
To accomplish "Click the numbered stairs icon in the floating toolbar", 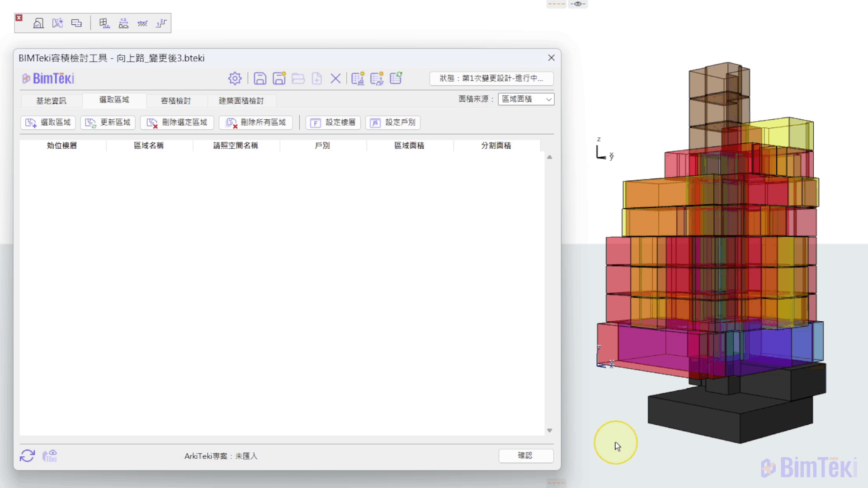I will pos(161,23).
